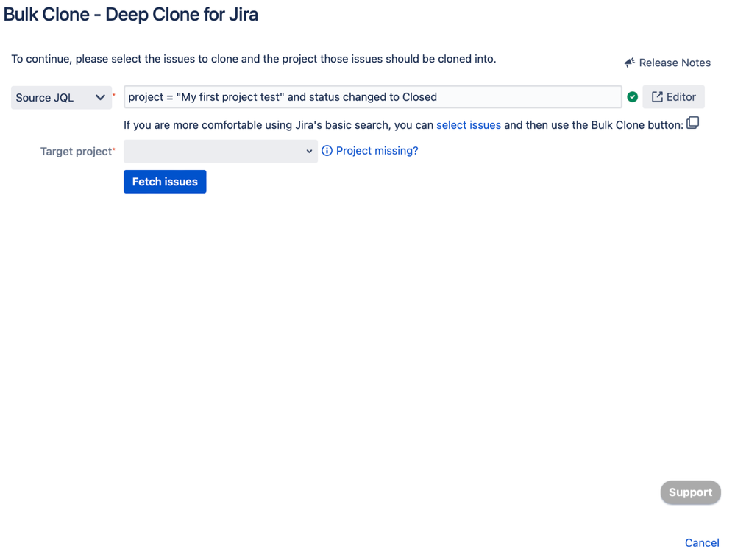Click the info icon beside Project missing

pos(327,151)
